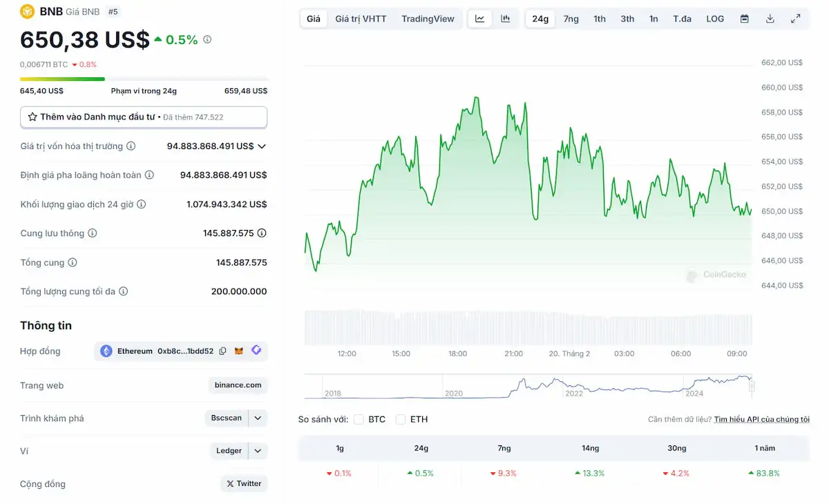Screen dimensions: 829x504
Task: Open the Tìm hiểu API link
Action: 761,418
